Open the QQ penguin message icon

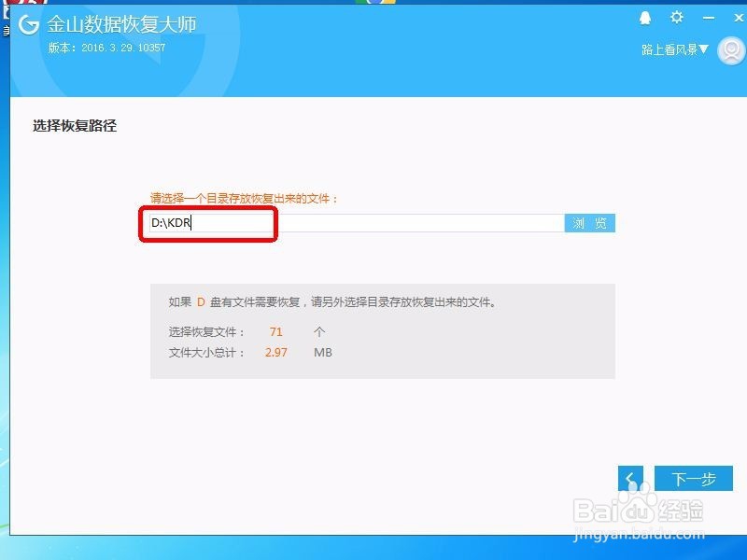point(644,17)
